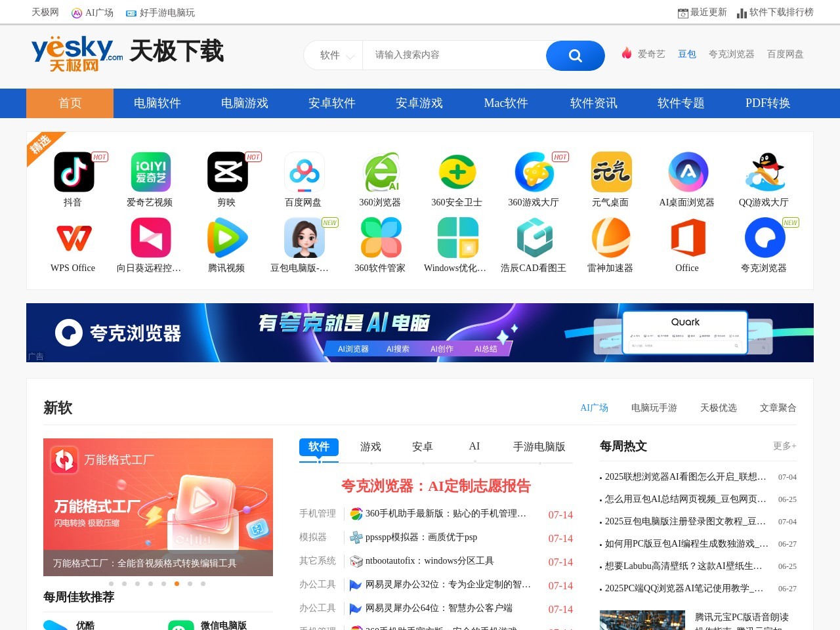Screen dimensions: 840x630
Task: Click the blue search magnifier button
Action: pos(575,56)
